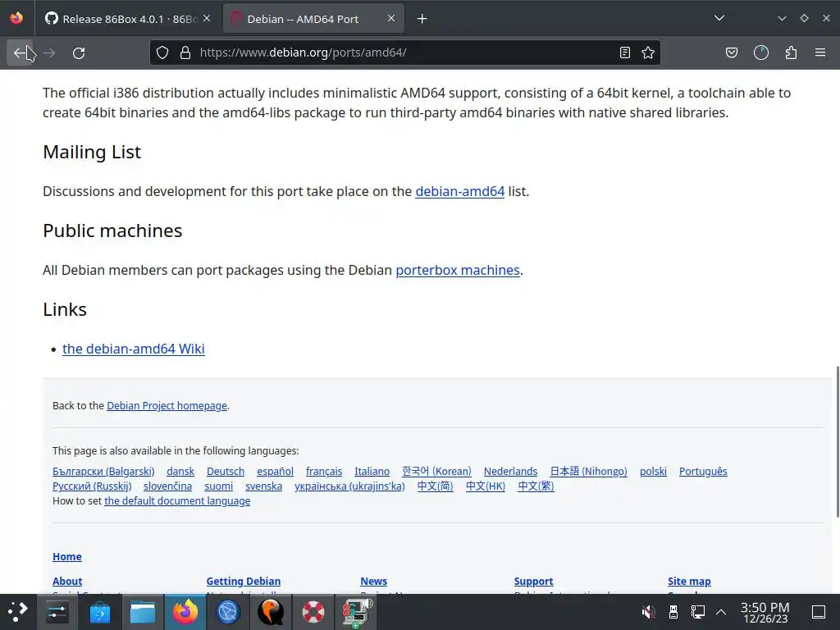Select Nederlands language link
The height and width of the screenshot is (630, 840).
pos(510,472)
